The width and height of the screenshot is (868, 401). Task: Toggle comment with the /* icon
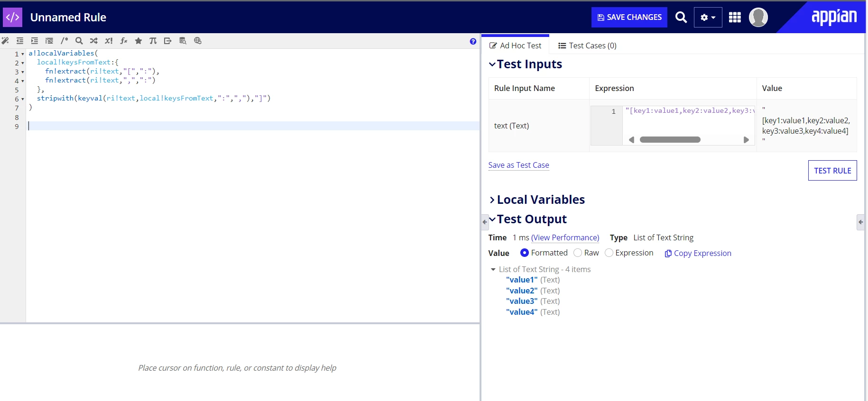click(x=65, y=41)
